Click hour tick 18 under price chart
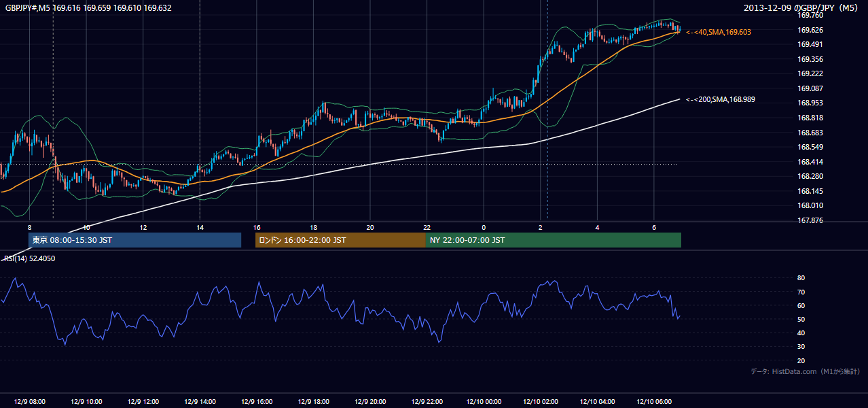Screen dimensions: 868x408 (x=313, y=227)
